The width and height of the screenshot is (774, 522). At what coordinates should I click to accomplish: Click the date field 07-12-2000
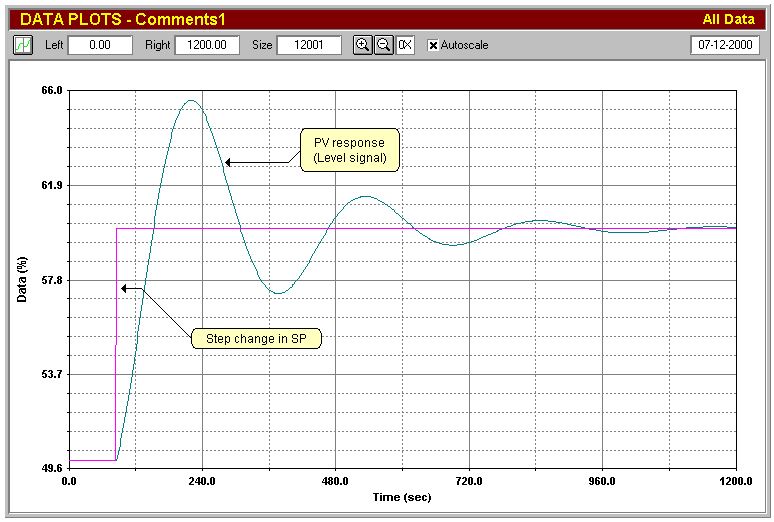(x=725, y=45)
